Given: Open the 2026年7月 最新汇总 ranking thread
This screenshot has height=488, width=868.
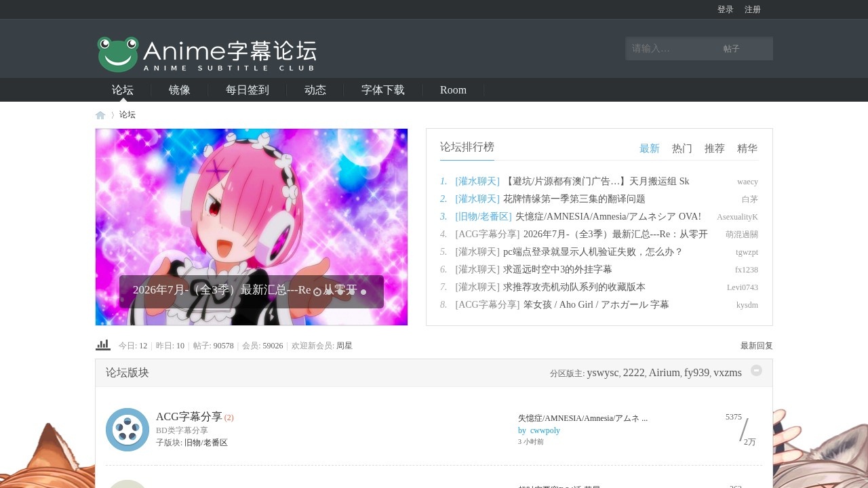Looking at the screenshot, I should point(616,235).
